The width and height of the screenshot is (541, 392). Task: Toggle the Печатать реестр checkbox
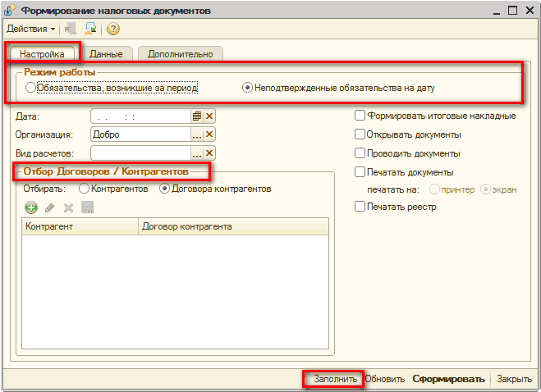[360, 207]
